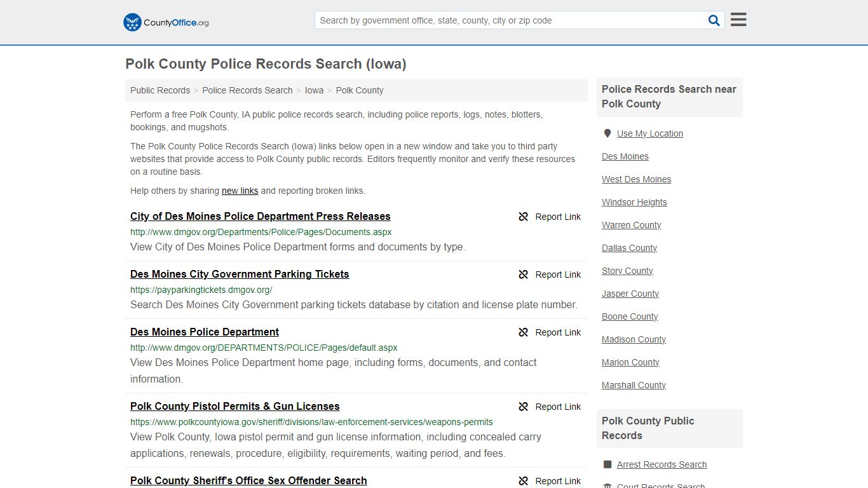Screen dimensions: 868x488
Task: Click the new links hyperlink
Action: pyautogui.click(x=240, y=191)
